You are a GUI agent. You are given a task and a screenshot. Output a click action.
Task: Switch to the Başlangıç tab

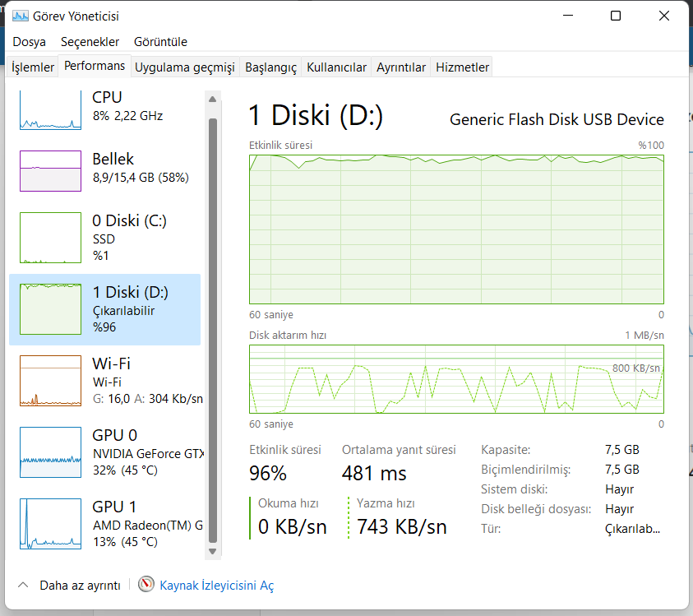[270, 67]
